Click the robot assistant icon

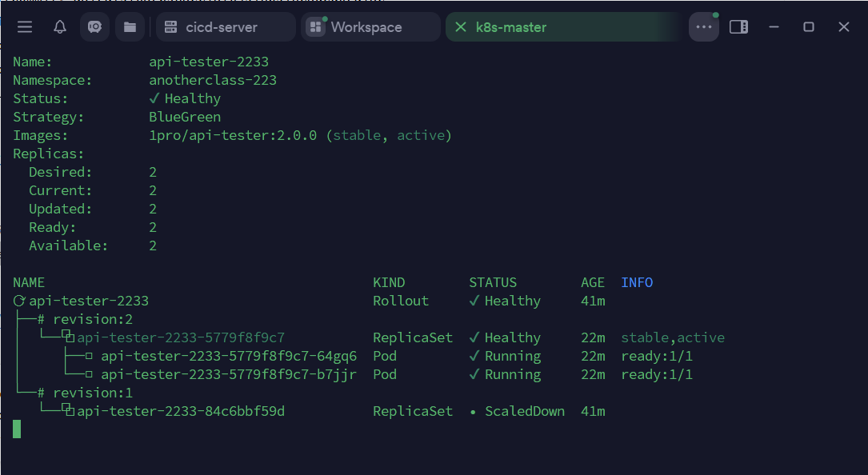[94, 27]
